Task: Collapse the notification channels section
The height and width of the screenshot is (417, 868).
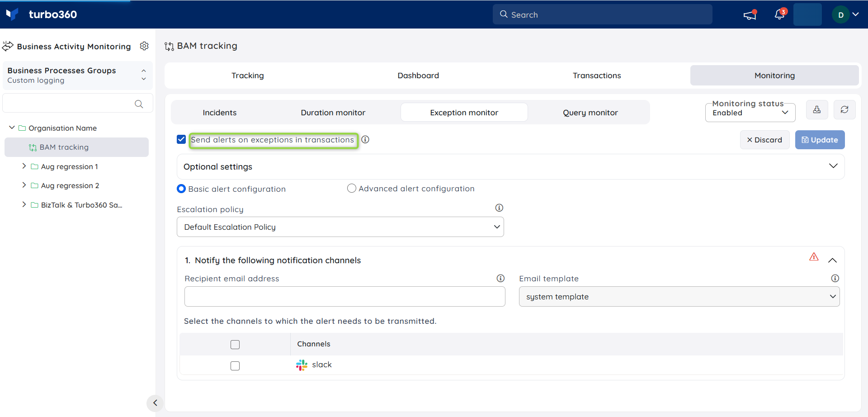Action: [832, 261]
